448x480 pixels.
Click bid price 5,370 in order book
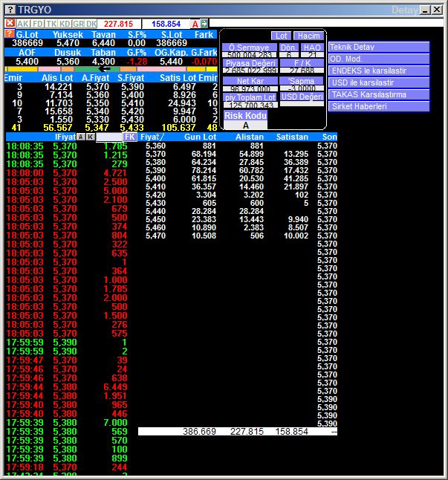point(97,87)
